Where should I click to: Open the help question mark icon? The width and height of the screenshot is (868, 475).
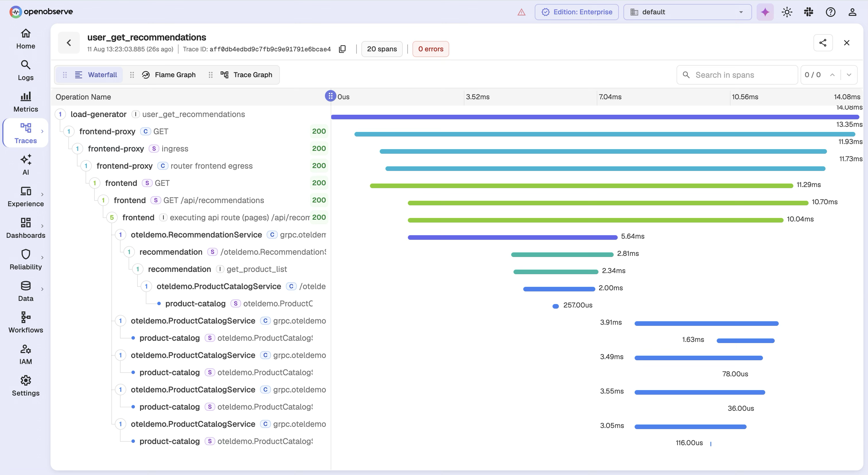tap(831, 12)
